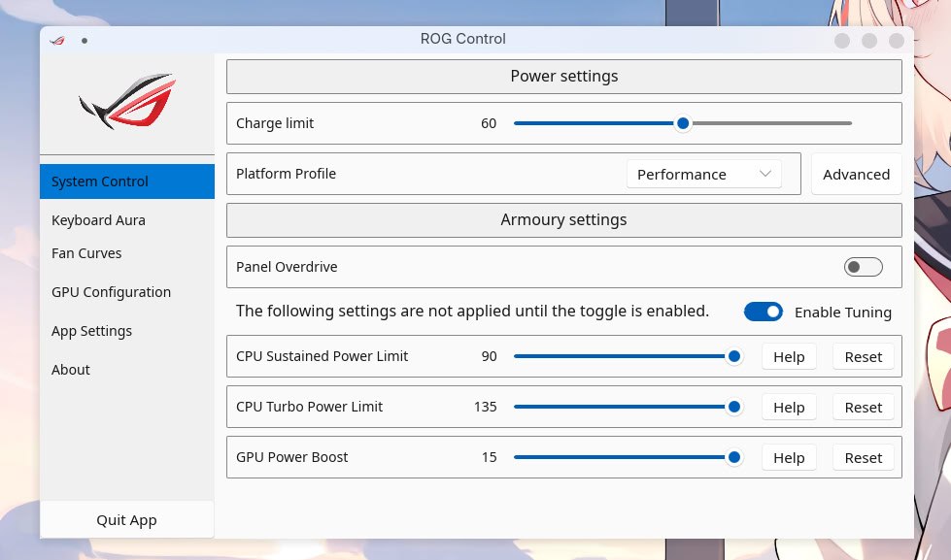Screen dimensions: 951x560
Task: Click the Advanced button
Action: (856, 174)
